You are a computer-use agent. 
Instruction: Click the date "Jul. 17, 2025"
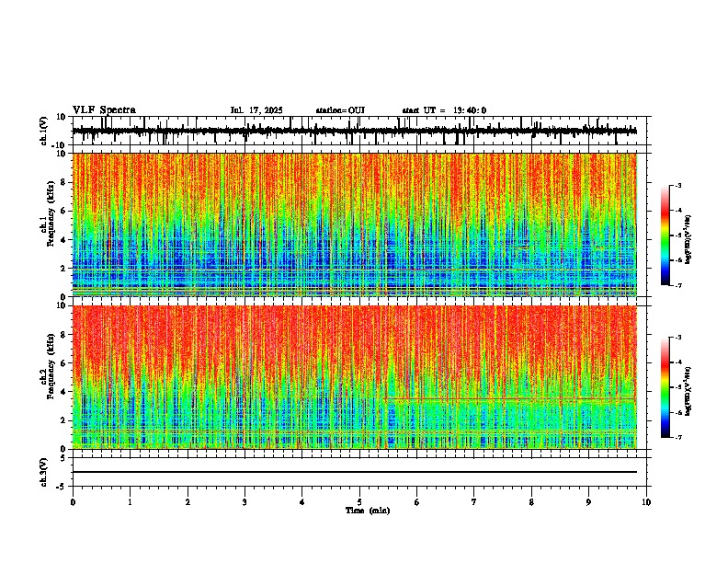click(256, 110)
